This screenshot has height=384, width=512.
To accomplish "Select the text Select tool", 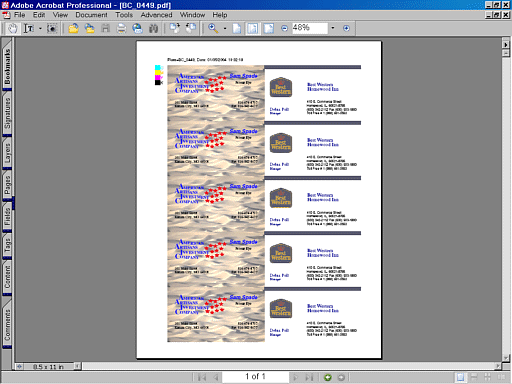I will click(29, 28).
